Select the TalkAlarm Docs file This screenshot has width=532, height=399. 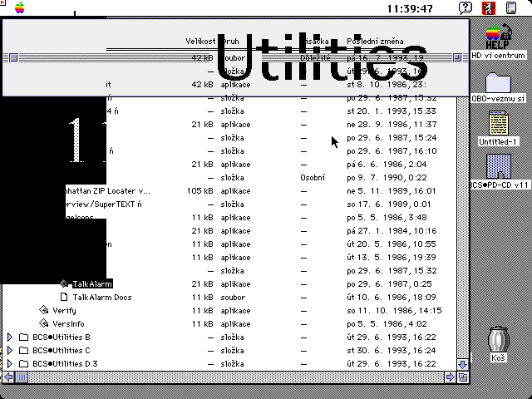(65, 297)
